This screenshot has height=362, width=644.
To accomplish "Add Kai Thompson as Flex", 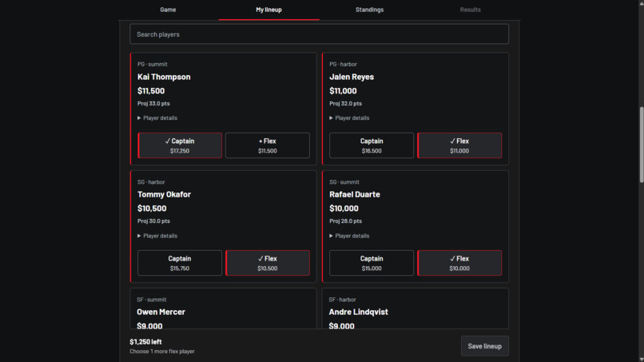I will point(268,145).
